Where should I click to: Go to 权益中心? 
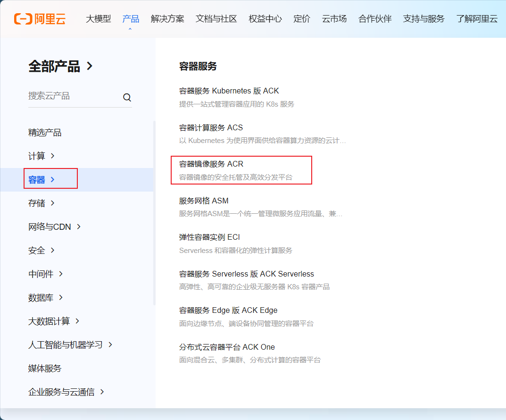click(x=265, y=19)
